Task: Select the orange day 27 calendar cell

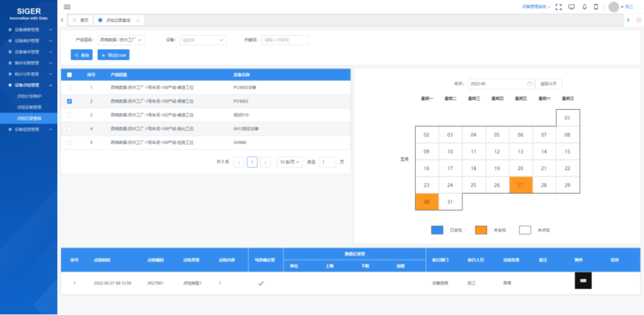Action: click(521, 185)
